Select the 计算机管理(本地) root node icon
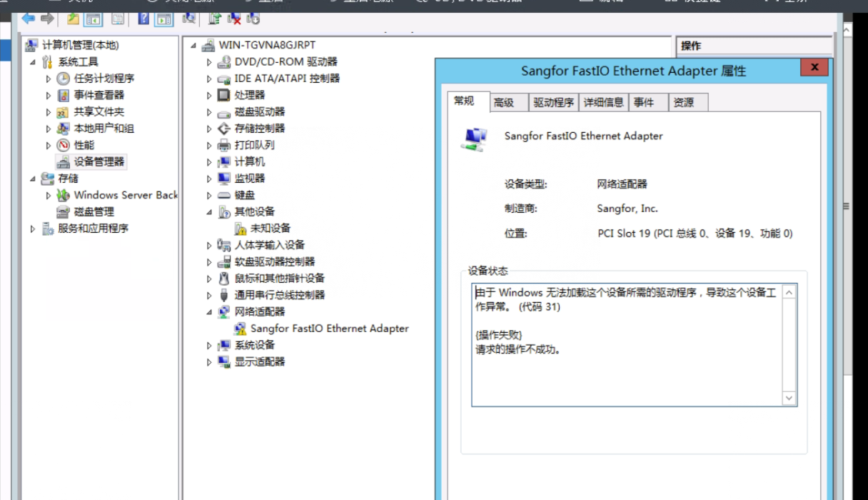868x500 pixels. point(32,45)
